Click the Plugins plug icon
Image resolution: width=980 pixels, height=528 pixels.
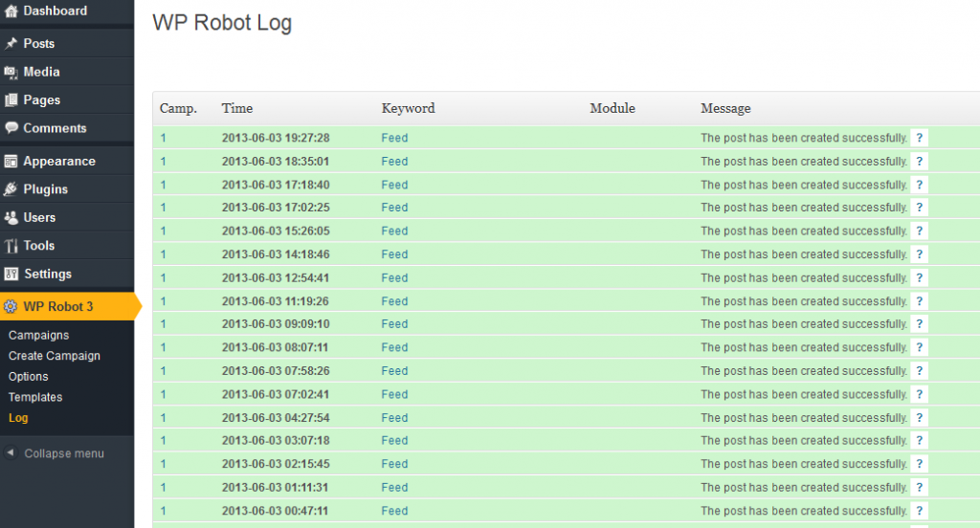click(x=11, y=189)
